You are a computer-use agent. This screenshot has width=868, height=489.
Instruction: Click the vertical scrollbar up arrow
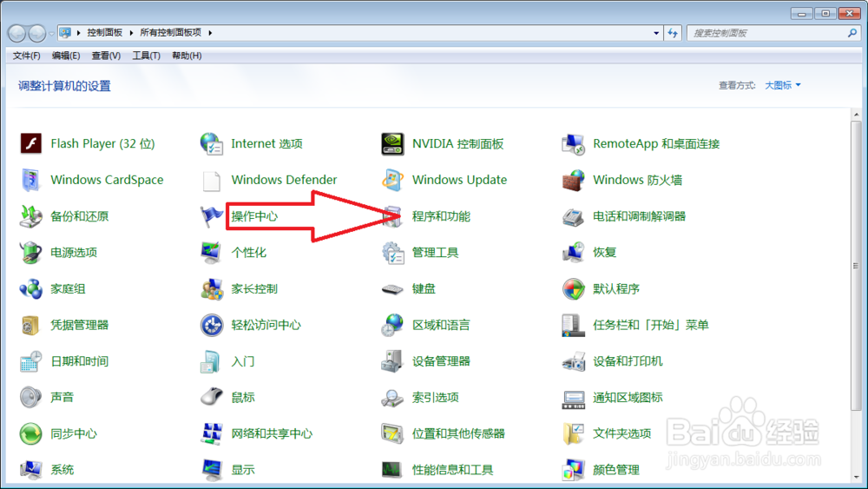pyautogui.click(x=857, y=115)
